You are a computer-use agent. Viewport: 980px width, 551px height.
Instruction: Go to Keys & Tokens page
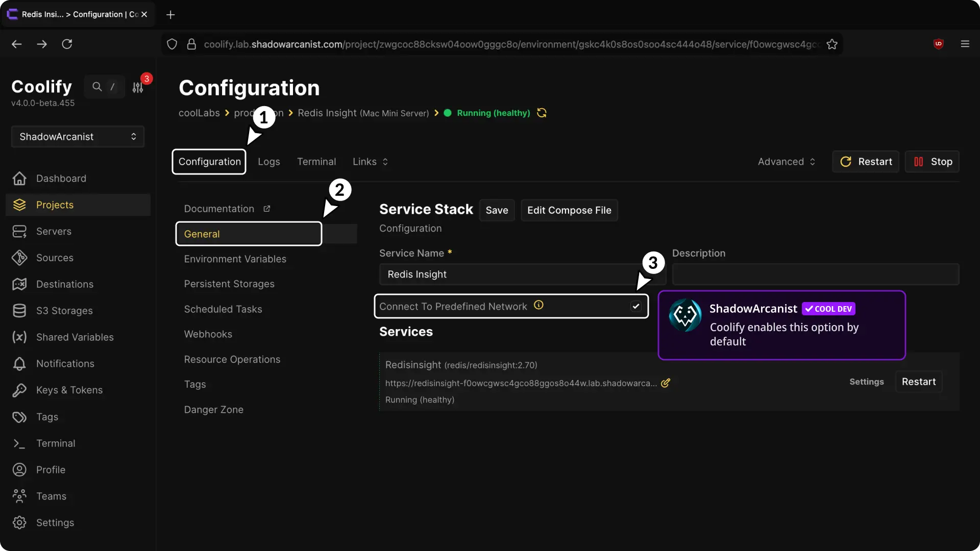click(x=69, y=390)
